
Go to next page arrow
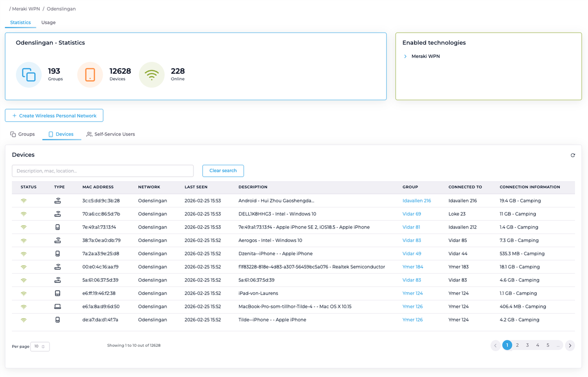[x=570, y=346]
